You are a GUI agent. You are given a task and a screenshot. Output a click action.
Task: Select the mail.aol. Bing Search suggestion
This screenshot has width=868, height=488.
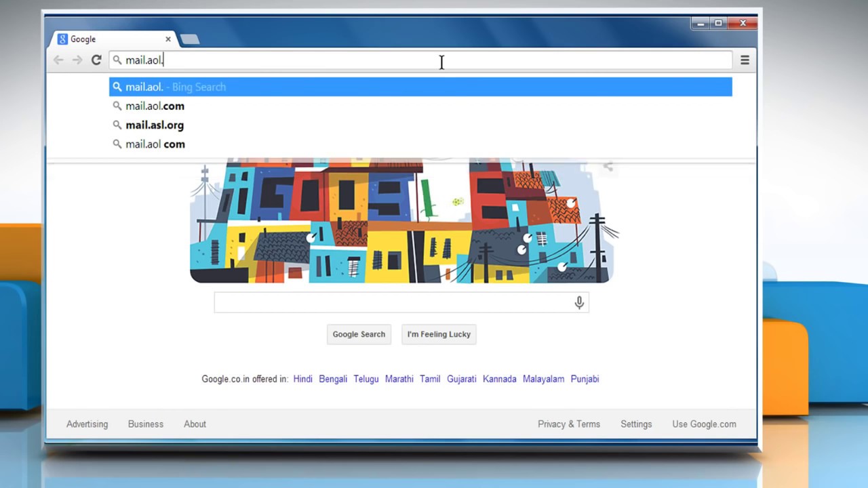click(x=420, y=87)
